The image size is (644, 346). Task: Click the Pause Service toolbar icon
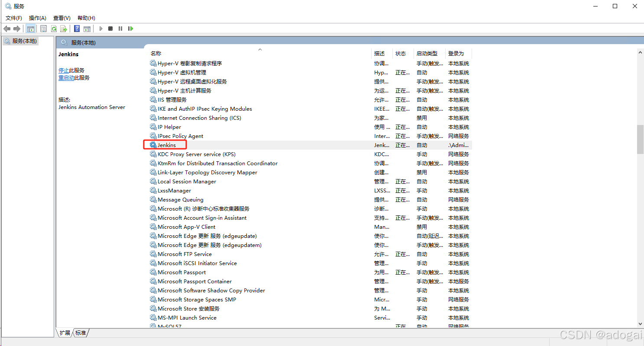point(120,29)
